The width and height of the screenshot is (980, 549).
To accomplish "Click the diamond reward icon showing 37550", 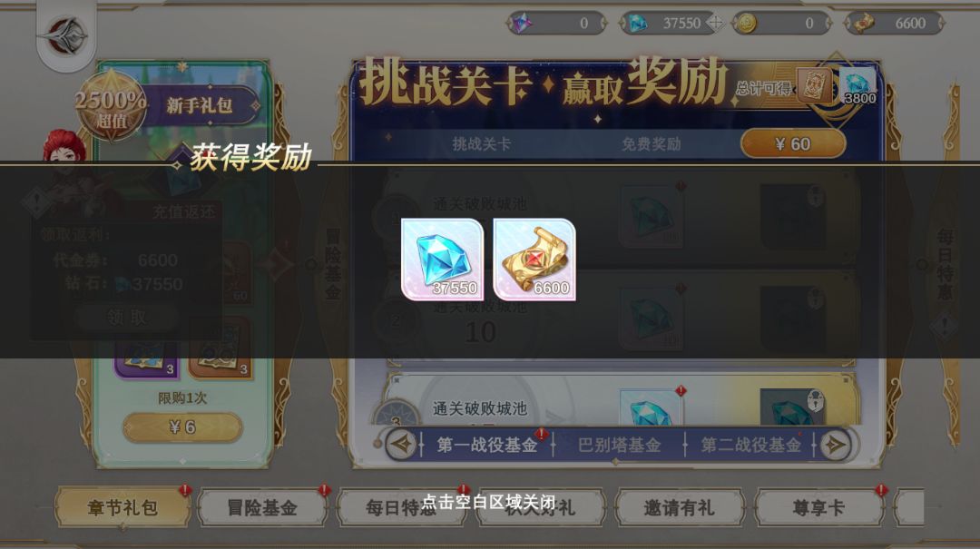I will pos(443,260).
